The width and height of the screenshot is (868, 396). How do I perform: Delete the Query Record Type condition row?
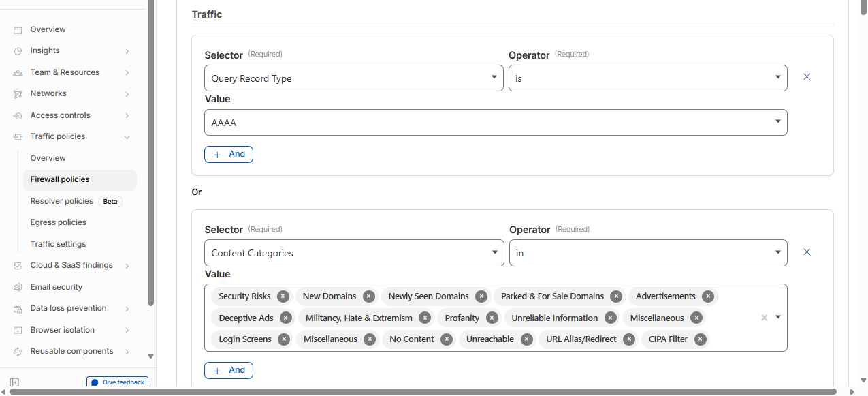pos(807,77)
